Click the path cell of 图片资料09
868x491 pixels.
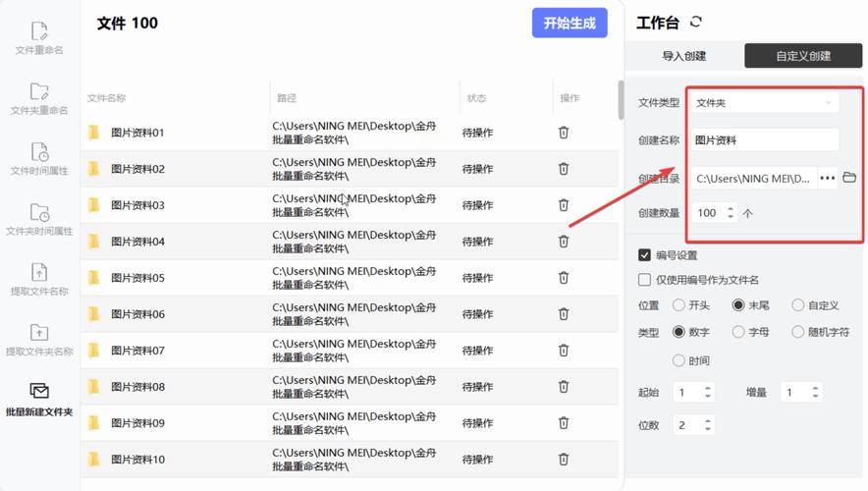point(354,423)
